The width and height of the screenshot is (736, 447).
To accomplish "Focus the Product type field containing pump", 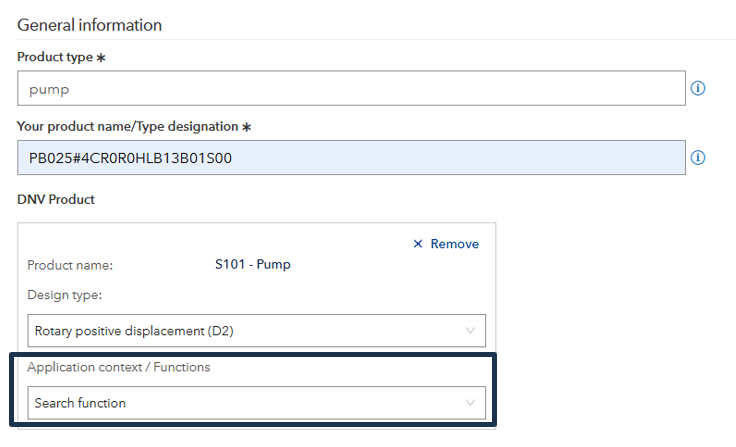I will click(350, 88).
